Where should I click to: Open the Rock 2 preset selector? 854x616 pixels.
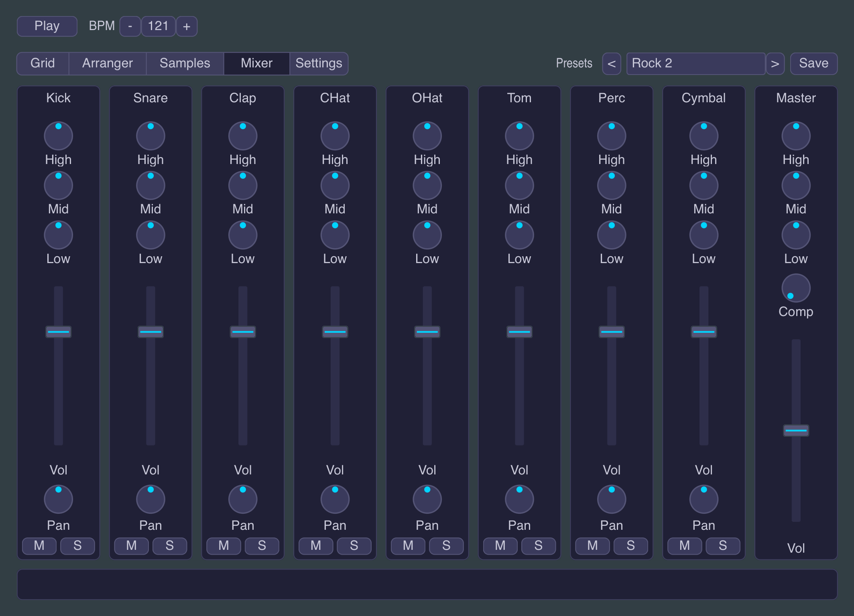tap(696, 64)
